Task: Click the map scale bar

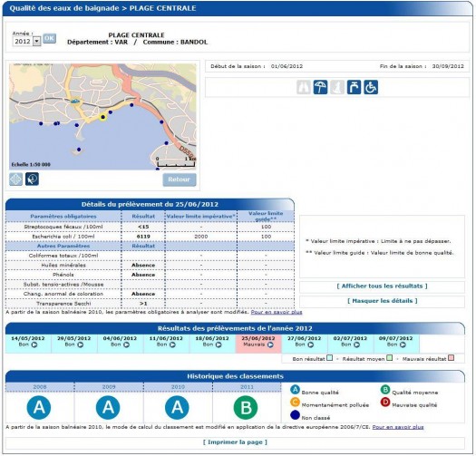Action: 176,162
